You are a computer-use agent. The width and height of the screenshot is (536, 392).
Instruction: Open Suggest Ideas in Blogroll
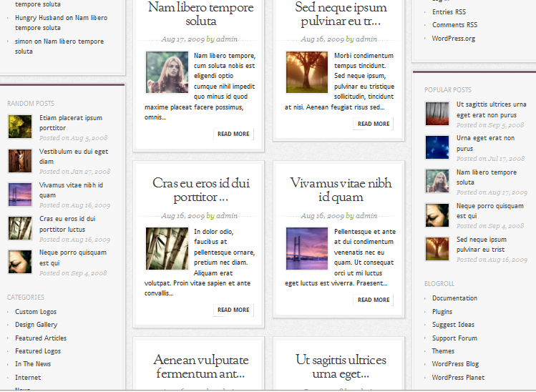(x=453, y=325)
